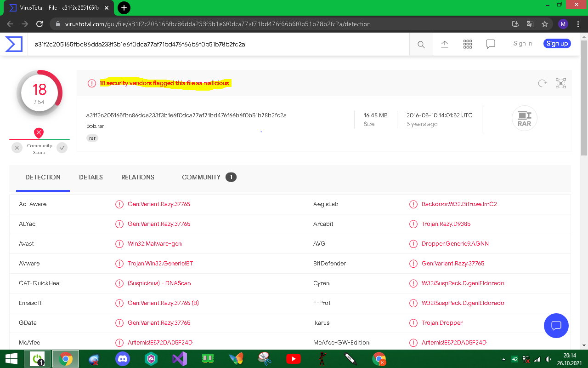Viewport: 588px width, 368px height.
Task: Click the Sign up button
Action: pyautogui.click(x=557, y=44)
